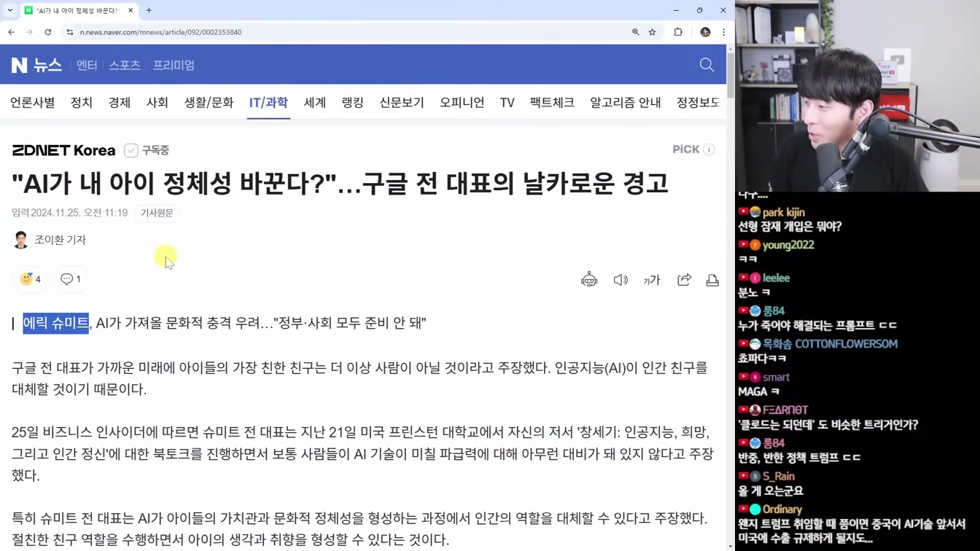Open browser zoom magnifier icon
This screenshot has width=980, height=551.
[x=636, y=32]
